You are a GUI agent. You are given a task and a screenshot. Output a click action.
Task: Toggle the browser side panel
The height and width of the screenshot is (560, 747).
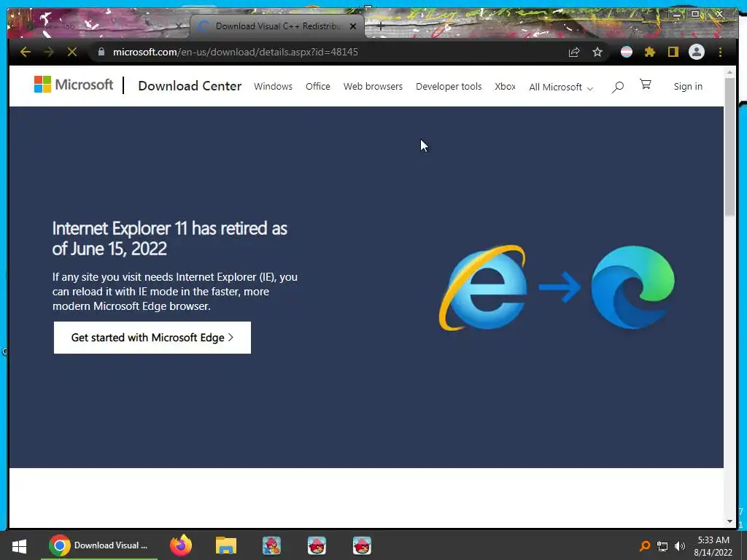pos(673,52)
